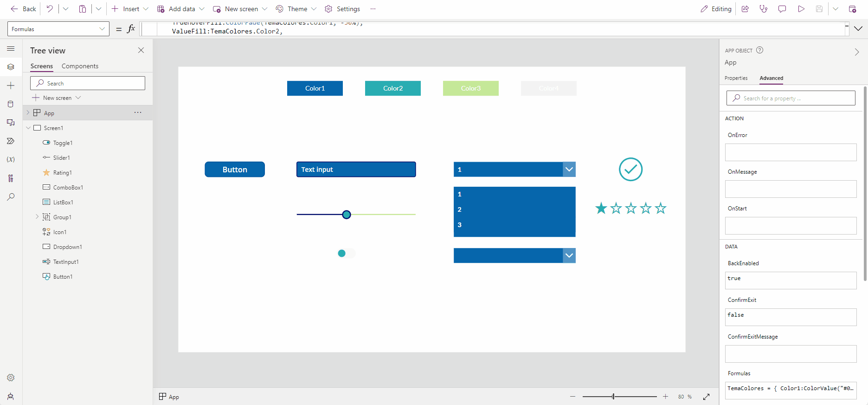Select the first rating star
The image size is (868, 405).
pos(601,208)
